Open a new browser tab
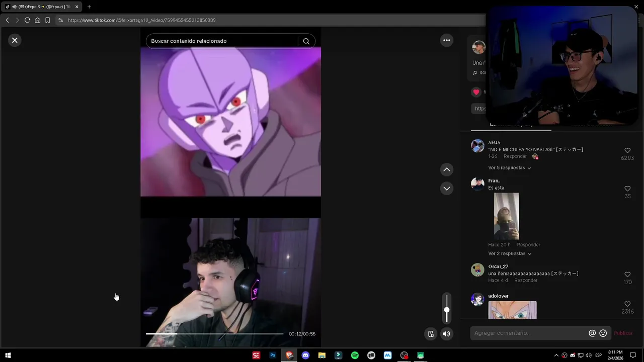 (89, 7)
